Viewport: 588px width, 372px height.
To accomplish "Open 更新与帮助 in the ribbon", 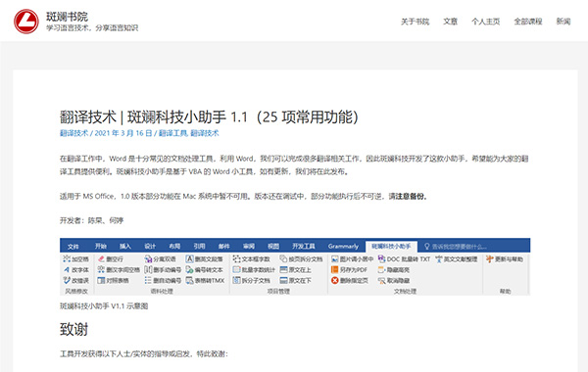I will click(x=505, y=258).
